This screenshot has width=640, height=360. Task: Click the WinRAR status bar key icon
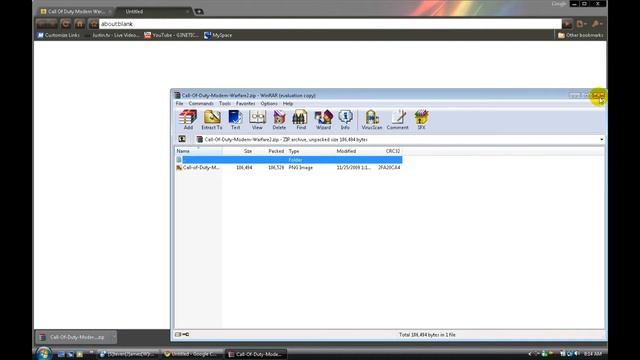coord(186,334)
